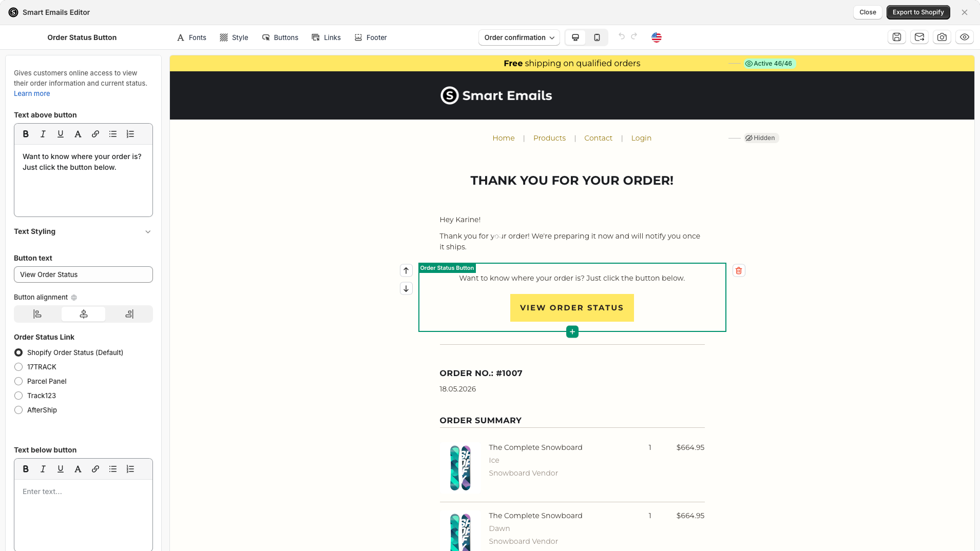Add numbered list in Text below button editor
The width and height of the screenshot is (980, 551).
pos(130,469)
